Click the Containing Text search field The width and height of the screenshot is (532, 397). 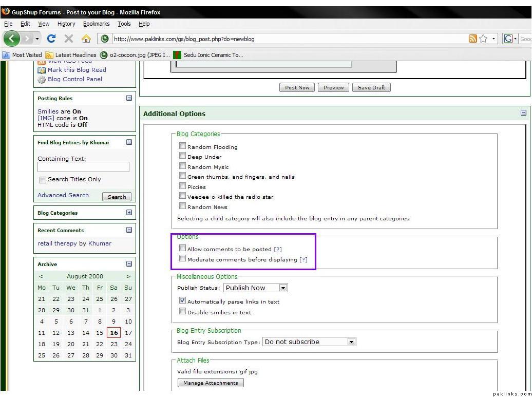(83, 167)
